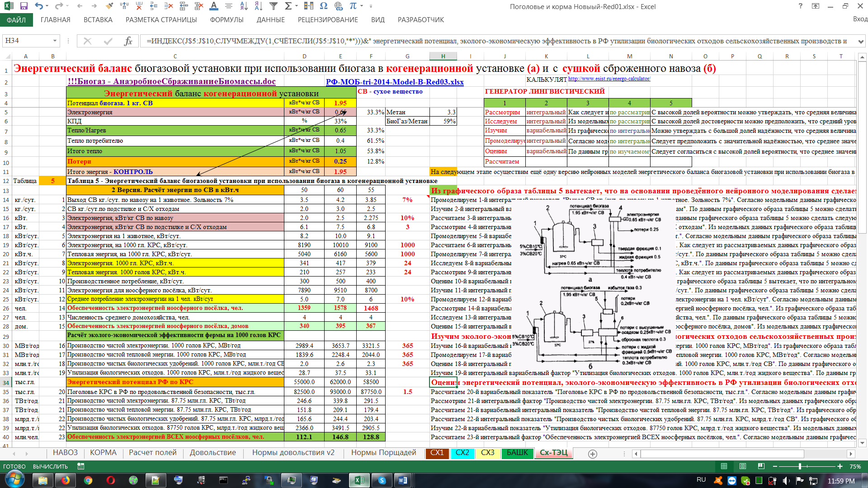Expand the formula bar with chevron
868x488 pixels.
(x=860, y=41)
